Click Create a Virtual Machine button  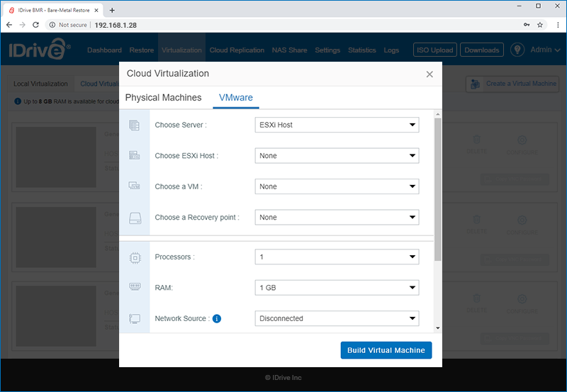point(512,84)
